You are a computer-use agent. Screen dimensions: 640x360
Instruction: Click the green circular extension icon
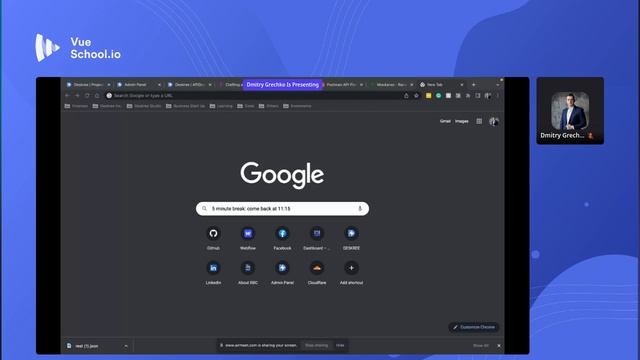click(438, 96)
